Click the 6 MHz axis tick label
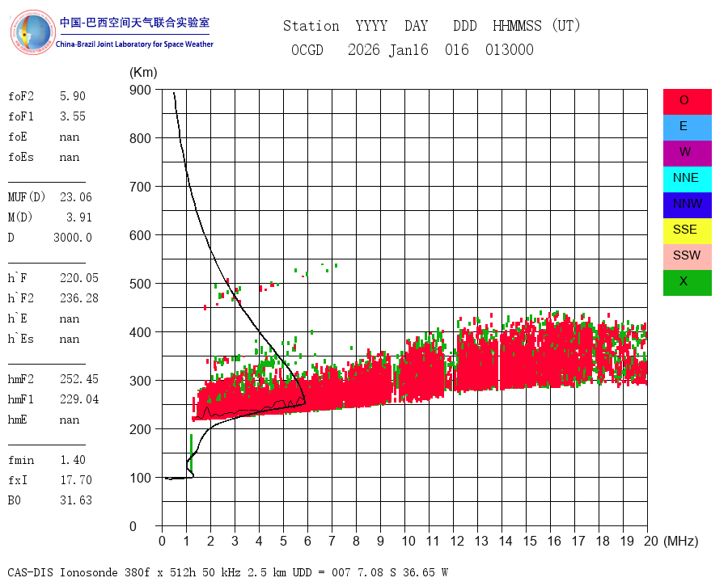Screen dimensions: 728x582 tap(307, 541)
